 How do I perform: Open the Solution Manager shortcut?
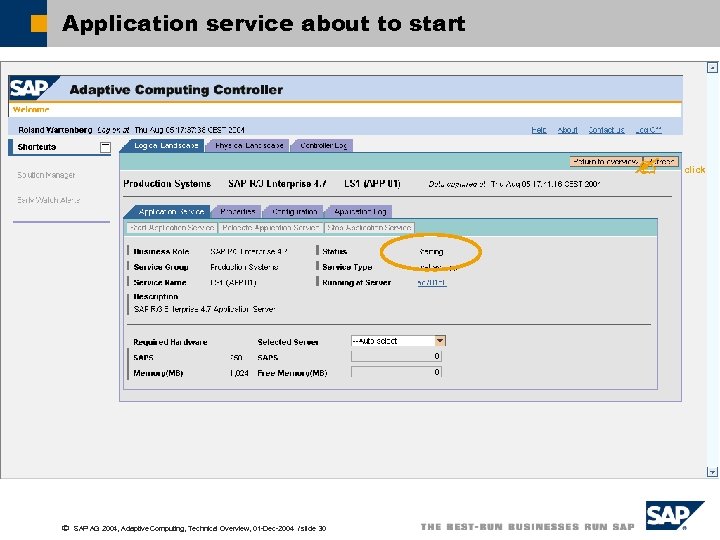tap(46, 175)
